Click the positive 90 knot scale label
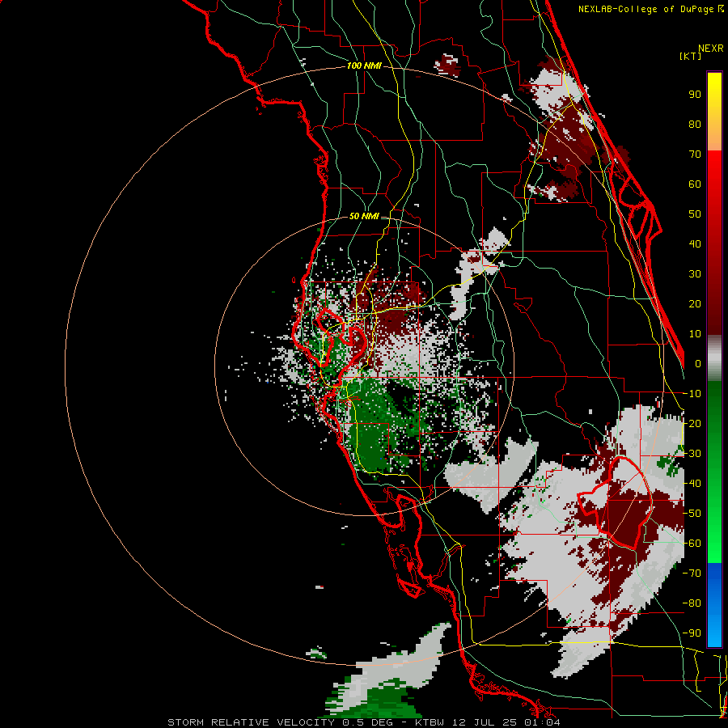 pos(695,95)
